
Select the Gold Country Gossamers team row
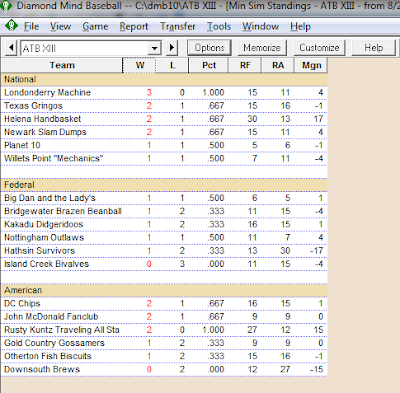click(164, 343)
